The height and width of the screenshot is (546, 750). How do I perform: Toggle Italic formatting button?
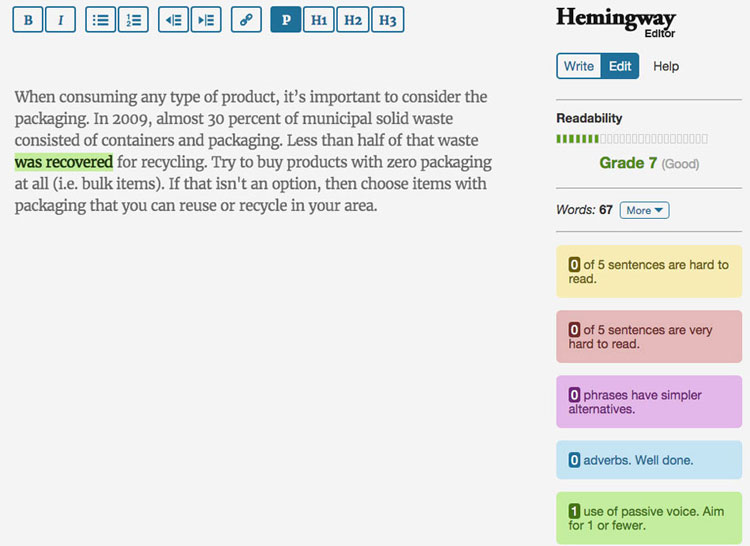[x=60, y=20]
